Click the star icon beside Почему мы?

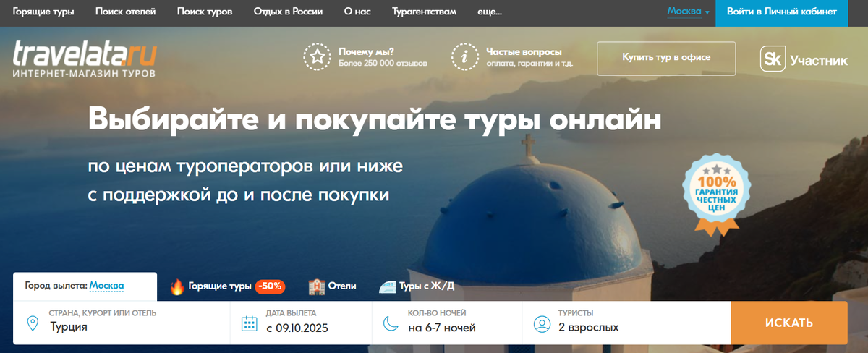coord(317,57)
